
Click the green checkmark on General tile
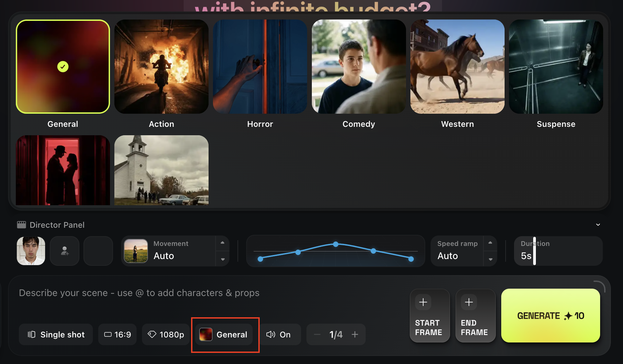63,67
